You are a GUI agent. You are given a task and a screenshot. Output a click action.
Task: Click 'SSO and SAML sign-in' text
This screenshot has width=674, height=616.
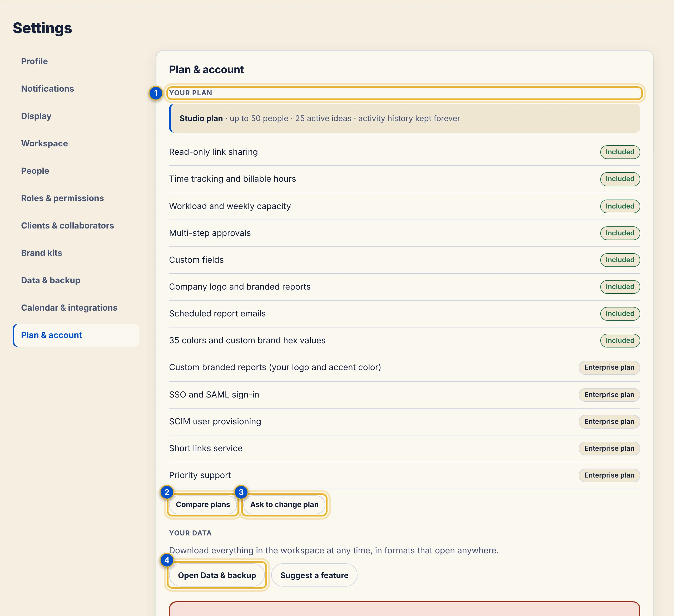pos(214,395)
